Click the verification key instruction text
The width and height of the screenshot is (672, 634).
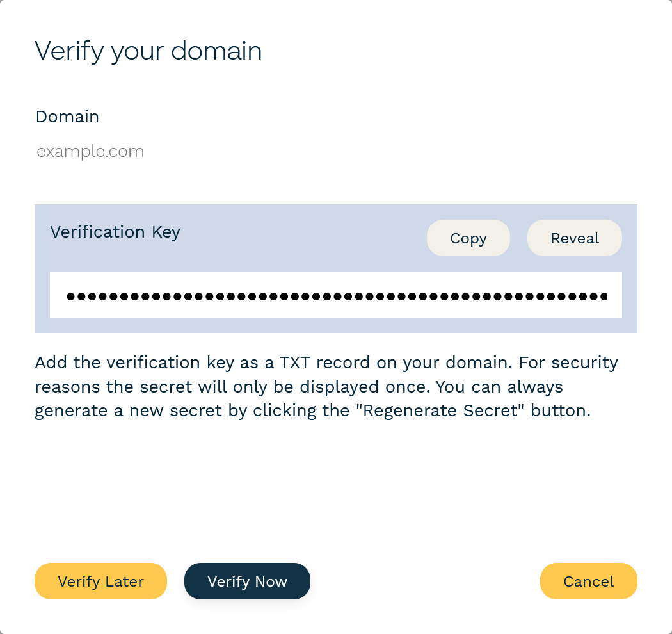[x=326, y=386]
